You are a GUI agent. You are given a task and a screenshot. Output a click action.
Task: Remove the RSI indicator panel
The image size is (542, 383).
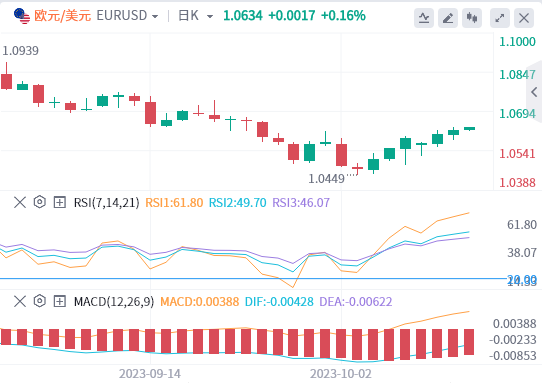(20, 202)
